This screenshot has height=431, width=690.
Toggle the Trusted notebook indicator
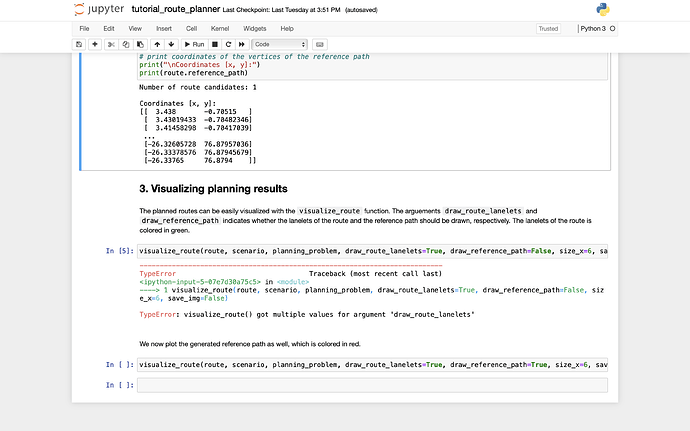pos(548,29)
